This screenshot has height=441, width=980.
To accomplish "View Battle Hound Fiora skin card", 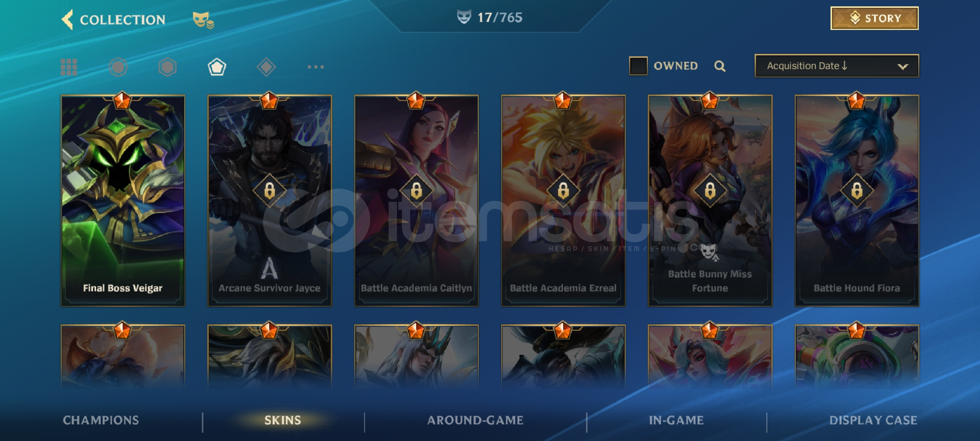I will tap(857, 200).
